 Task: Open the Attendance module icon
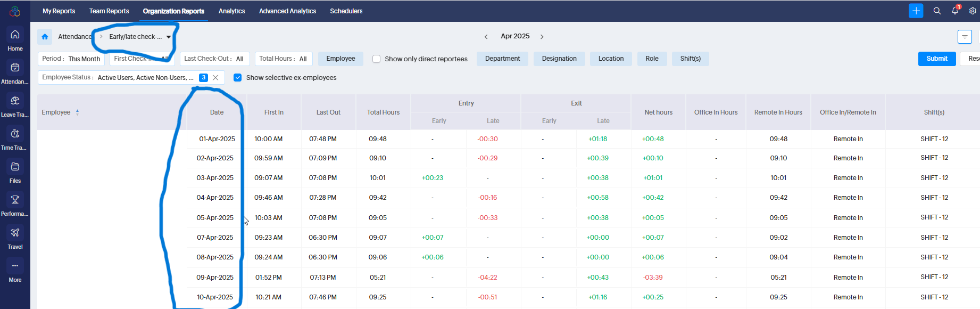click(x=15, y=68)
